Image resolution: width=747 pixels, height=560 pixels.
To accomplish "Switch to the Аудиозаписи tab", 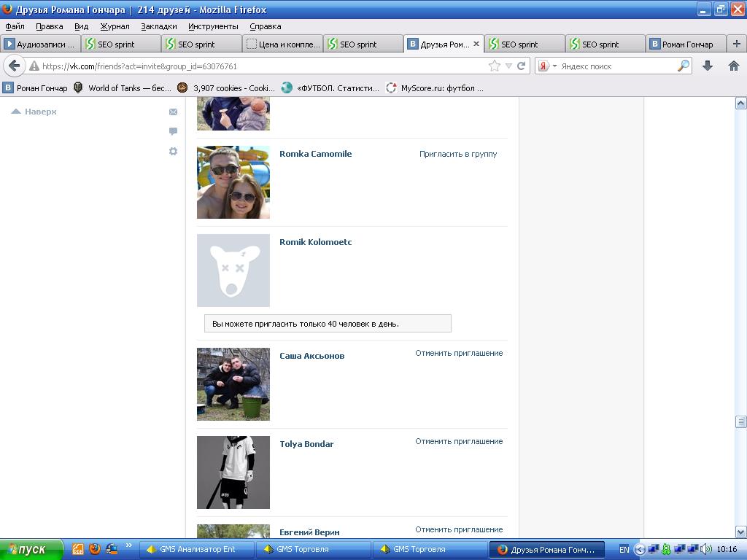I will click(x=41, y=44).
